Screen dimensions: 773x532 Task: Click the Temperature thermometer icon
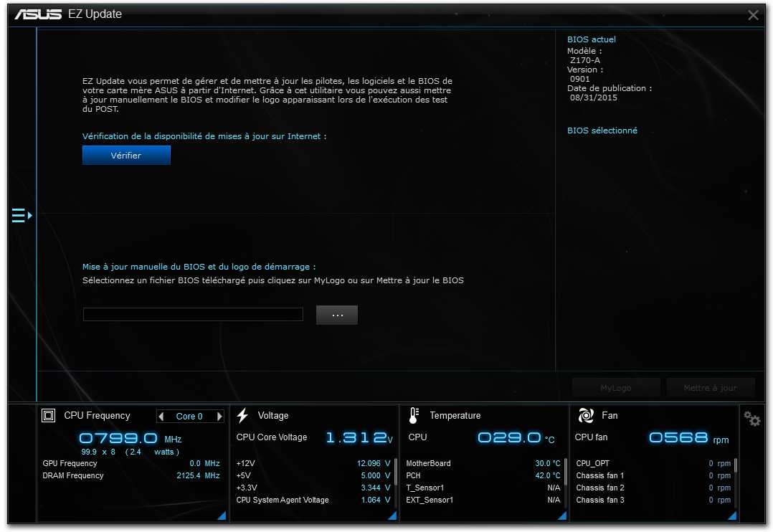(414, 415)
